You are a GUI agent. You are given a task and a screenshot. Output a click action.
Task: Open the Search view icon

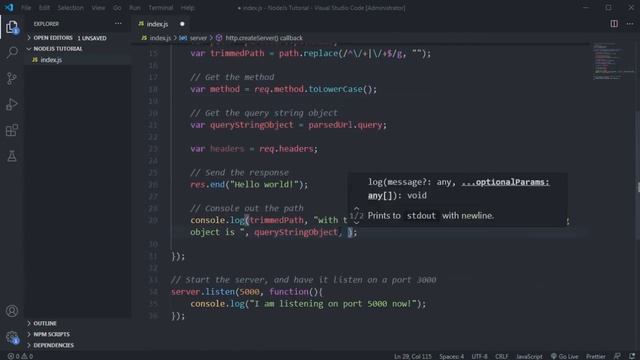coord(12,52)
